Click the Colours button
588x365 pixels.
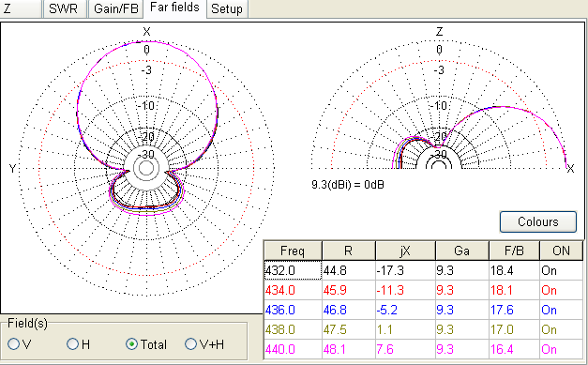click(x=538, y=221)
